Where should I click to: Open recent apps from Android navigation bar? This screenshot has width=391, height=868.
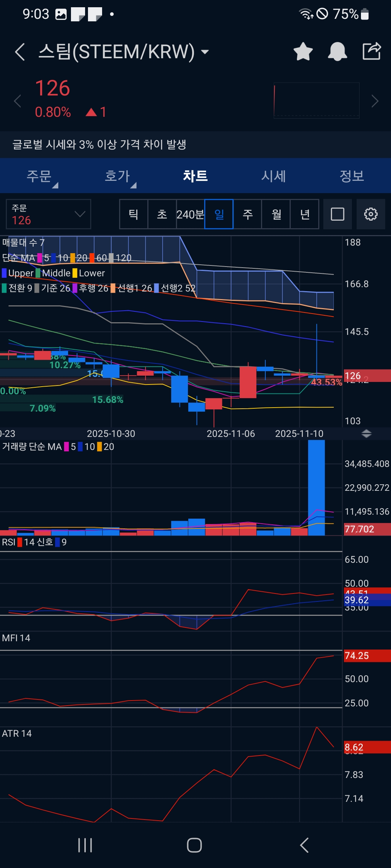[x=85, y=845]
